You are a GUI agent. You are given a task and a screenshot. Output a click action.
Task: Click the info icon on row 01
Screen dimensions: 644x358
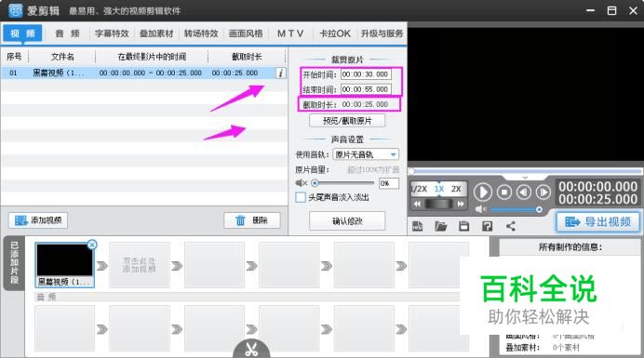pyautogui.click(x=280, y=73)
